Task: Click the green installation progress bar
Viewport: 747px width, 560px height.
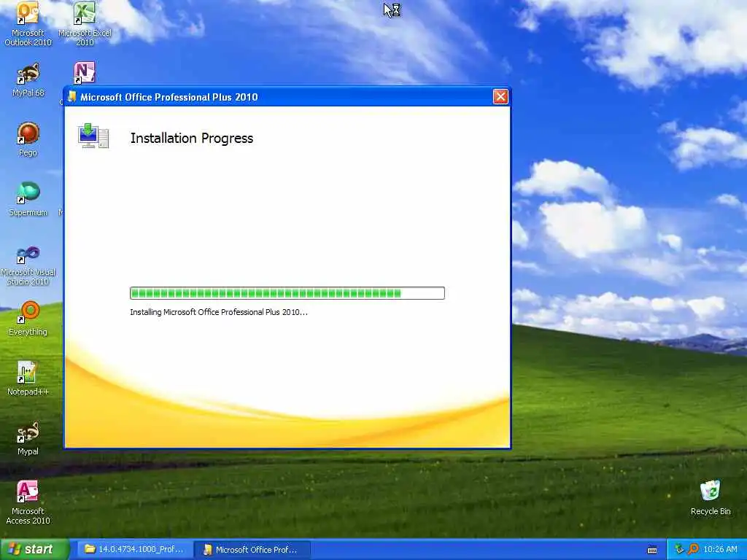Action: 287,293
